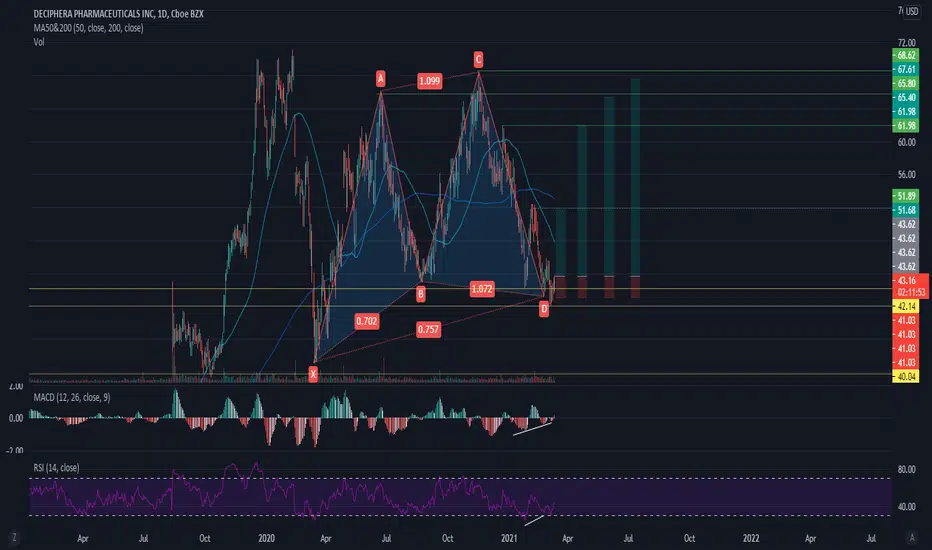Click the 43.16 current price label
This screenshot has width=932, height=550.
[x=906, y=281]
